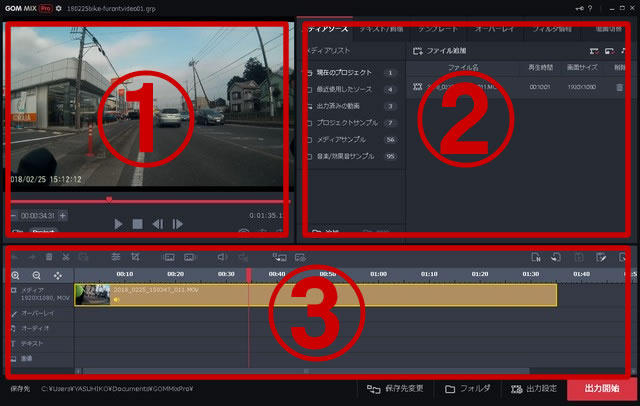The width and height of the screenshot is (640, 406).
Task: Click the 00:00:34.31 timecode field
Action: pos(38,215)
